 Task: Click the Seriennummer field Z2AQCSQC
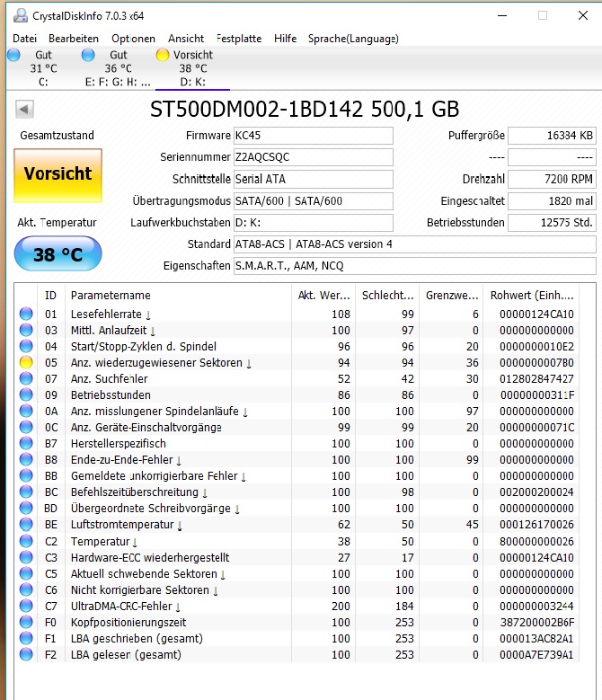[314, 157]
